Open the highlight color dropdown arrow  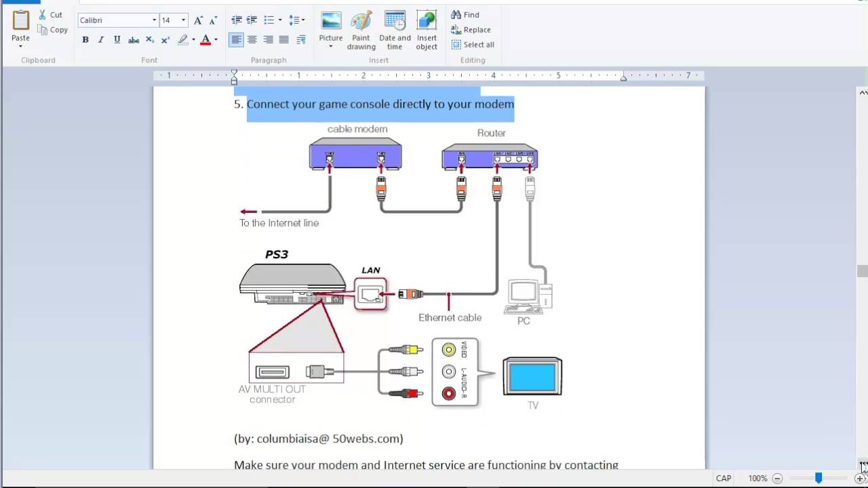193,40
